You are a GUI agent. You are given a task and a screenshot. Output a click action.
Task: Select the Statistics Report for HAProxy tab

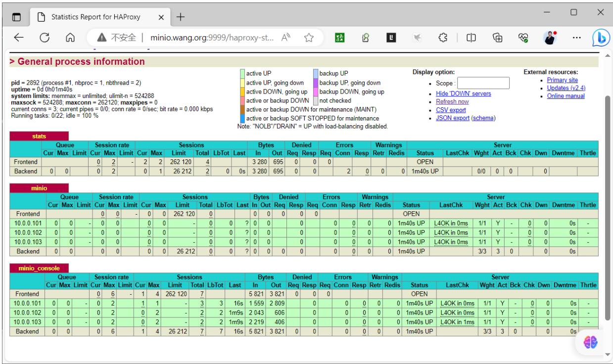pos(101,16)
